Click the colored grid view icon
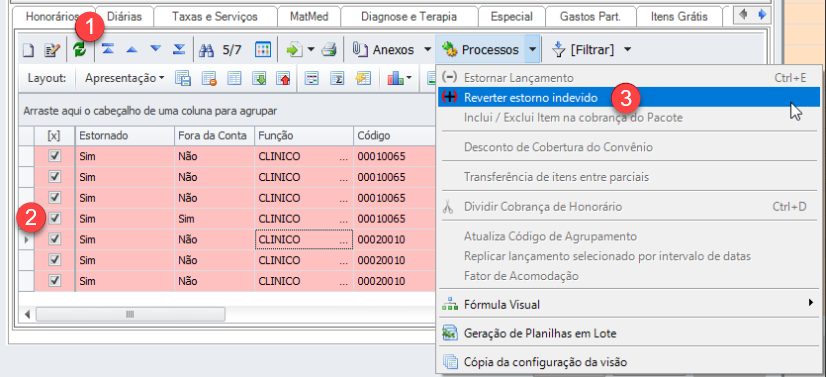This screenshot has width=826, height=377. pyautogui.click(x=262, y=49)
